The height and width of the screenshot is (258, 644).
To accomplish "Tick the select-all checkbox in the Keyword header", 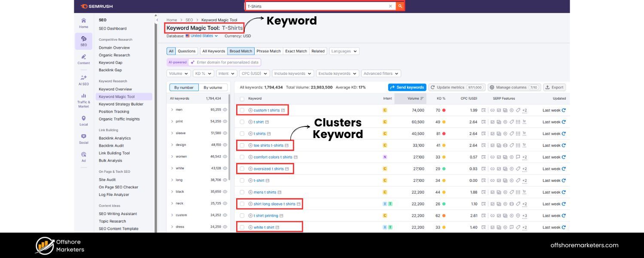I will pos(242,98).
